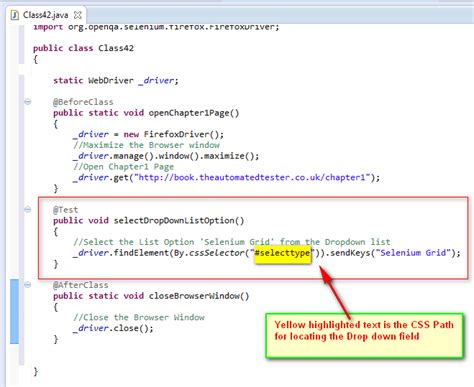Close the Class42.java tab
The image size is (474, 387).
point(77,15)
